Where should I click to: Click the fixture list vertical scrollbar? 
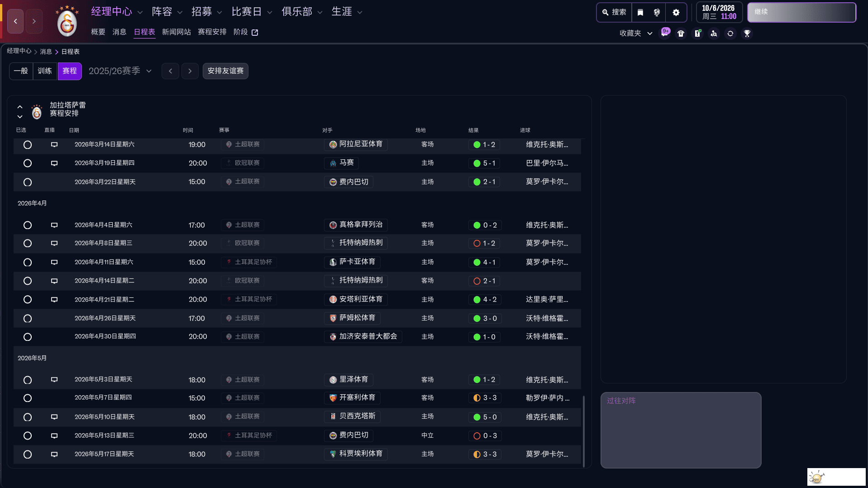pyautogui.click(x=583, y=430)
